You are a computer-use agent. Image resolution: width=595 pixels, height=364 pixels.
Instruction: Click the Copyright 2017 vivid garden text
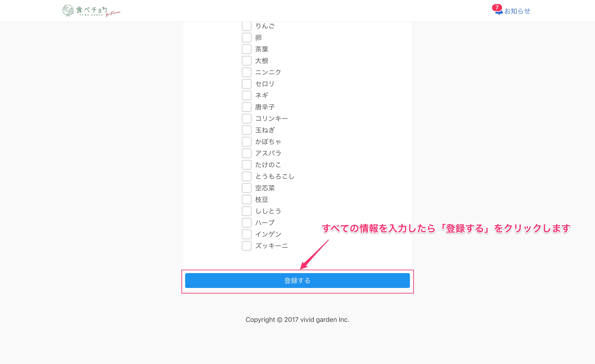297,320
